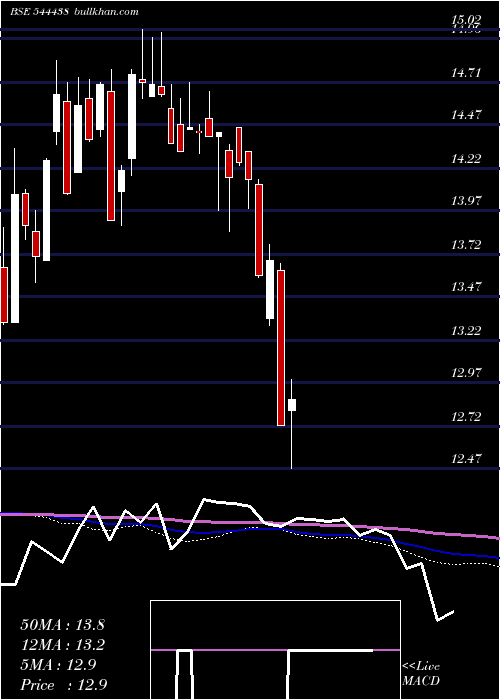This screenshot has height=700, width=500.
Task: Click the 12MA : 13.2 reading
Action: point(62,645)
